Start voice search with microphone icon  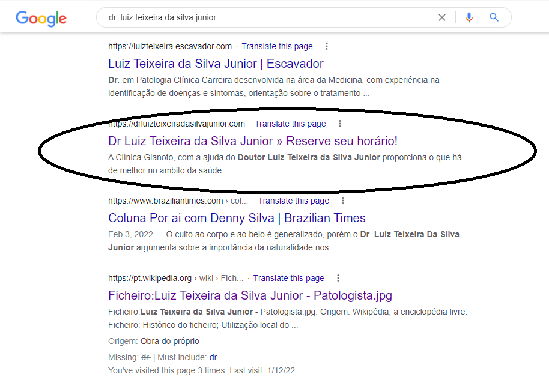(x=469, y=17)
